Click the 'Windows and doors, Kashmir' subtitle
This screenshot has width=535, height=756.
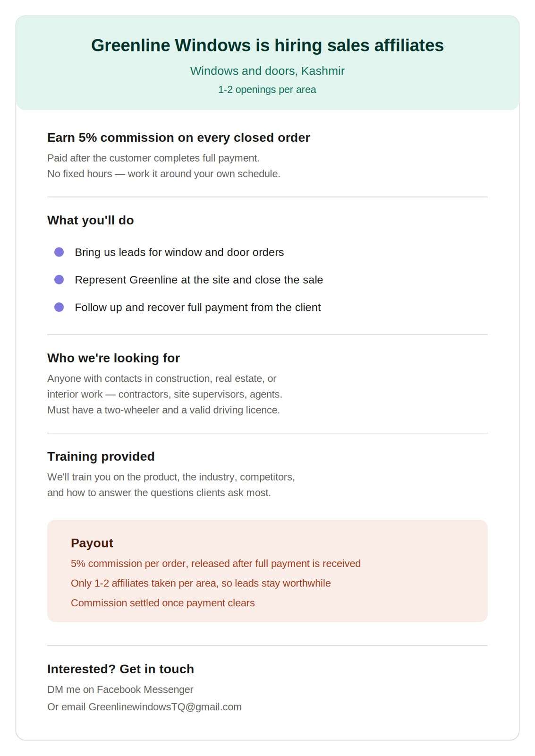(x=267, y=71)
